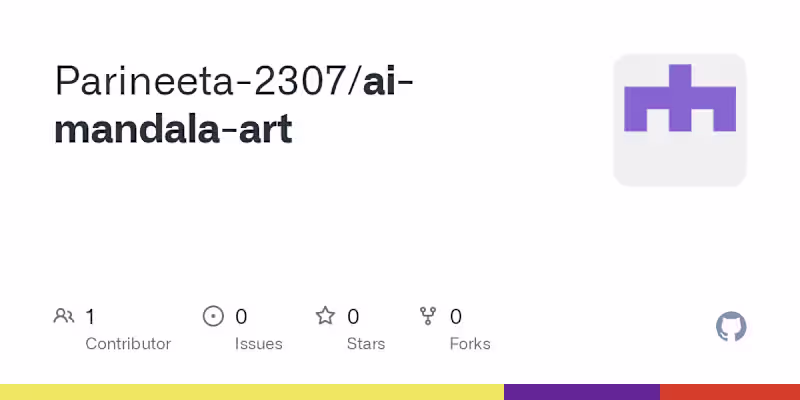Viewport: 800px width, 400px height.
Task: Select the purple language bar segment
Action: (x=581, y=392)
